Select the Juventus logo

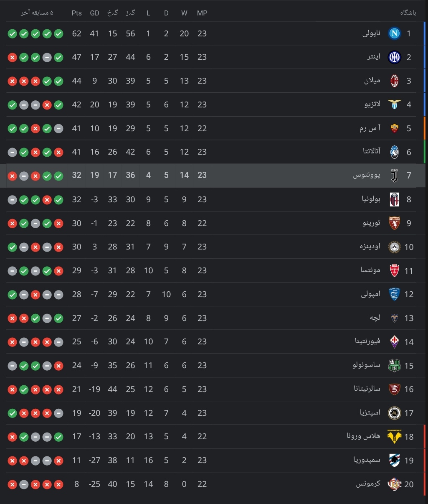394,176
